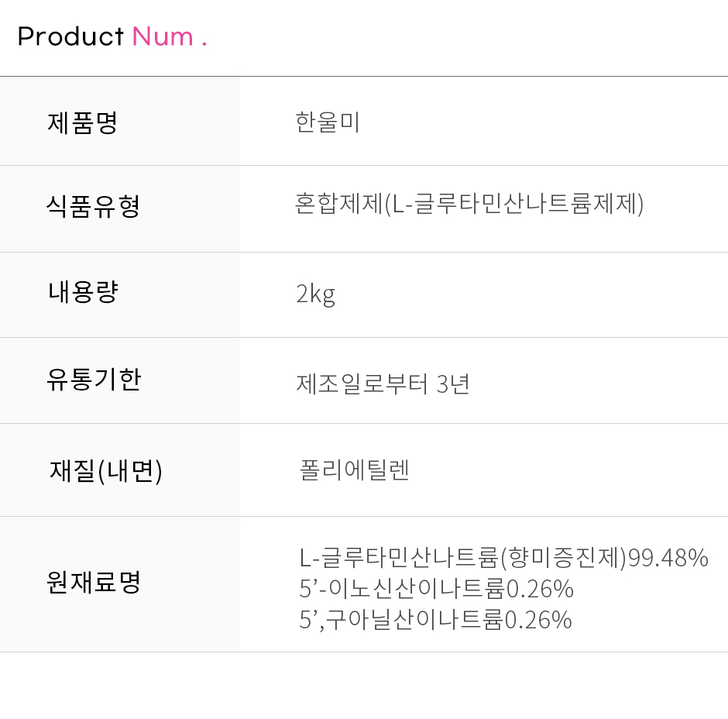Click the material value 폴리에틸렌
Screen dimensions: 728x719
tap(354, 470)
